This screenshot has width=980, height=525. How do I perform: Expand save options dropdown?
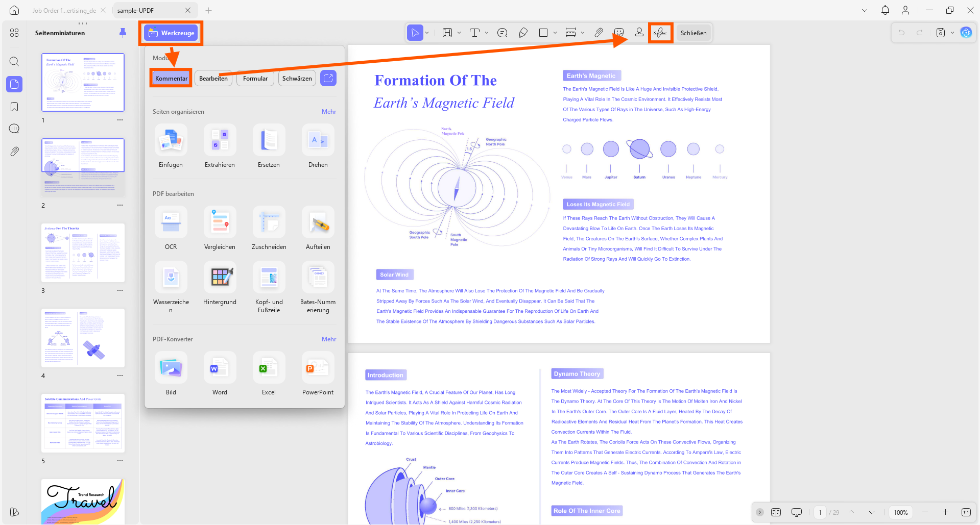(952, 33)
